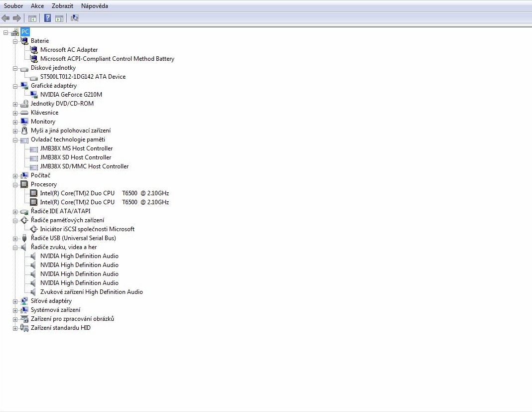Viewport: 532px width, 412px height.
Task: Collapse Řadiče zvuku, videa a her
Action: coord(15,248)
